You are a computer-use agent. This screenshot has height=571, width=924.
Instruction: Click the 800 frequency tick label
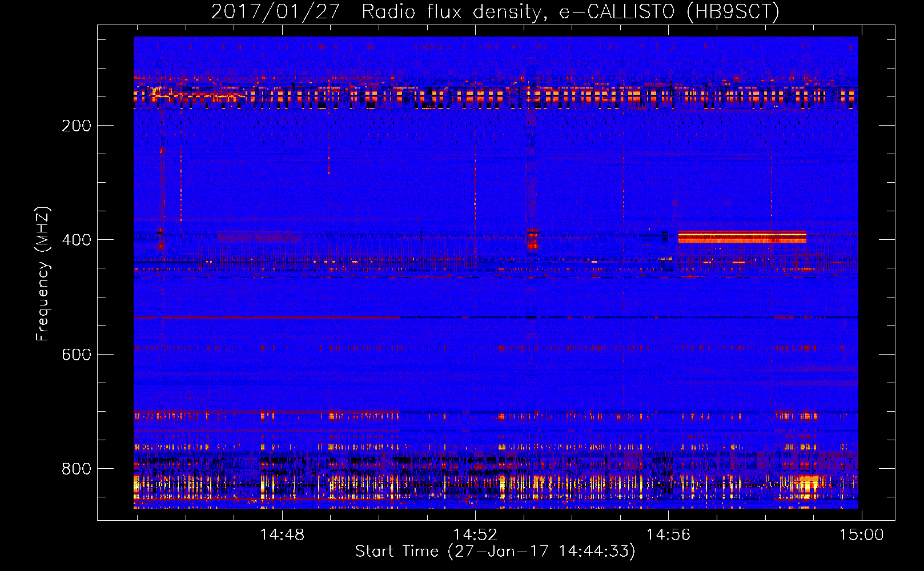coord(77,469)
